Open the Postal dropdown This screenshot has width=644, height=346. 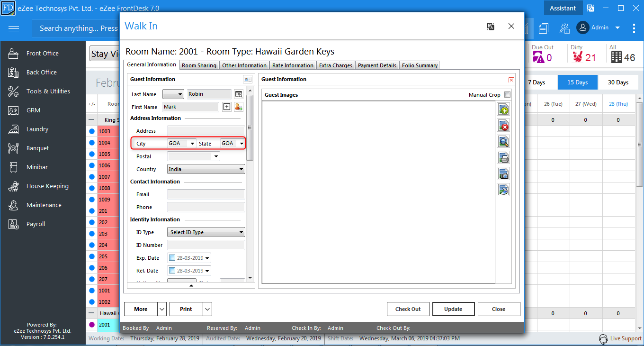(216, 156)
